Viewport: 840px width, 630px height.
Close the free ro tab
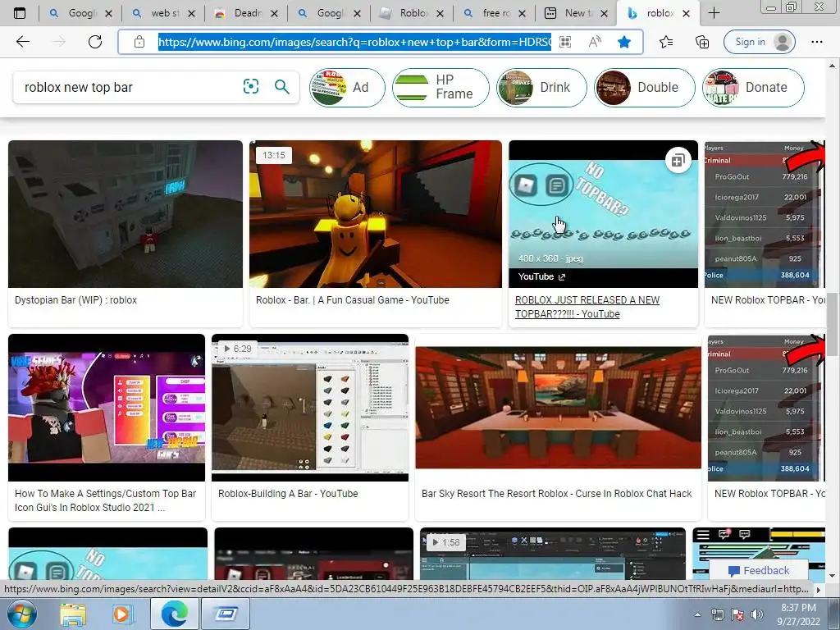[x=523, y=13]
